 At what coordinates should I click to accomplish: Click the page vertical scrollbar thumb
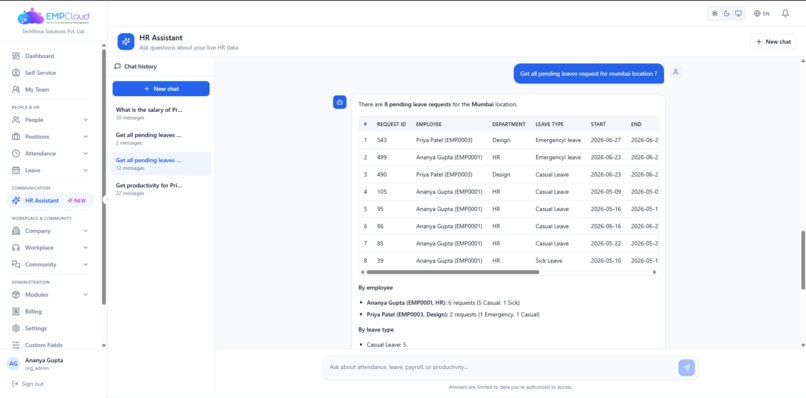click(x=803, y=260)
